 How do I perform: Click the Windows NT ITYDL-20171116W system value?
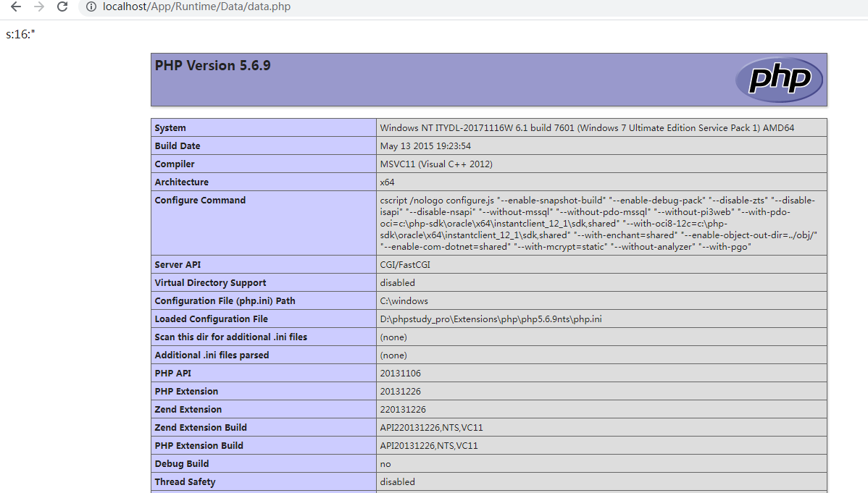[587, 128]
